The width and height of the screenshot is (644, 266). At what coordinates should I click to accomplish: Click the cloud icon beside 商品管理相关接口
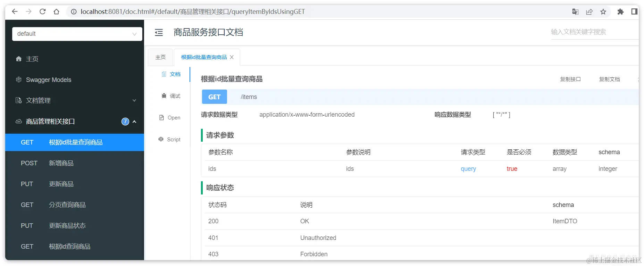(x=19, y=122)
